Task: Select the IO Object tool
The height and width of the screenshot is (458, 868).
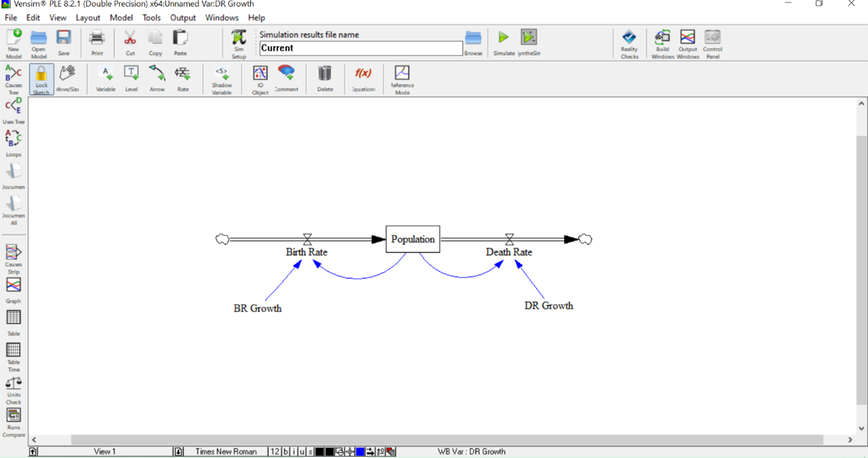Action: (x=260, y=79)
